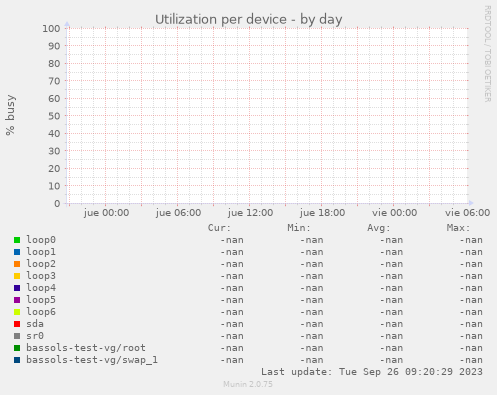Image resolution: width=497 pixels, height=395 pixels.
Task: Select the loop5 legend label
Action: pyautogui.click(x=41, y=300)
